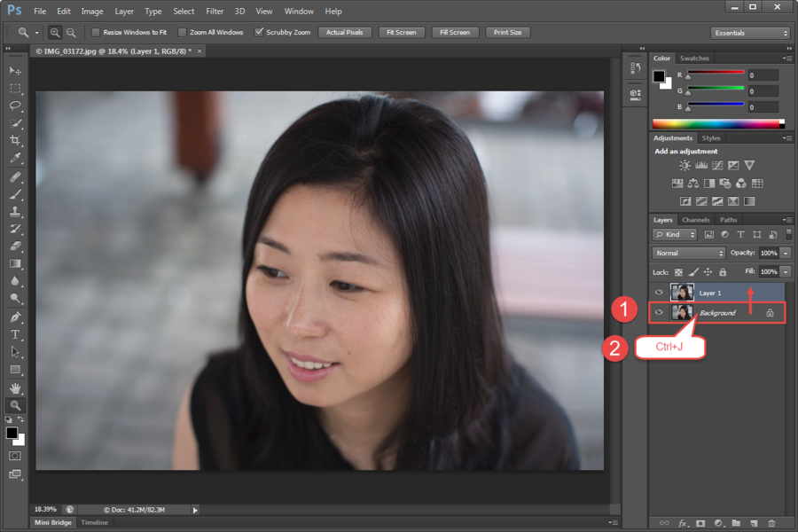Select the Pen tool
The image size is (798, 532).
pyautogui.click(x=15, y=317)
